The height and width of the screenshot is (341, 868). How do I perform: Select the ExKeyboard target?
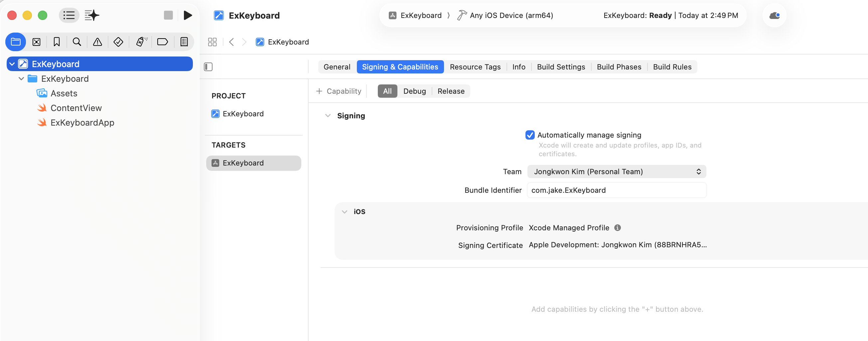(253, 163)
